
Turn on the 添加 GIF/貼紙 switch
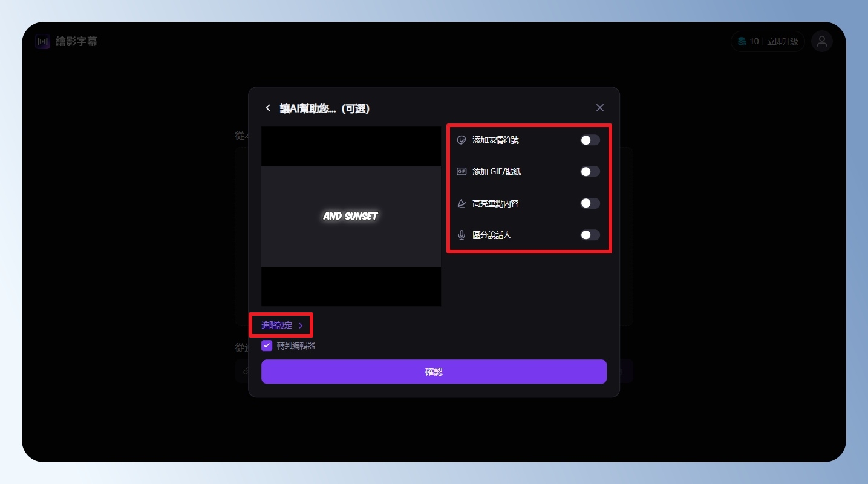click(590, 172)
